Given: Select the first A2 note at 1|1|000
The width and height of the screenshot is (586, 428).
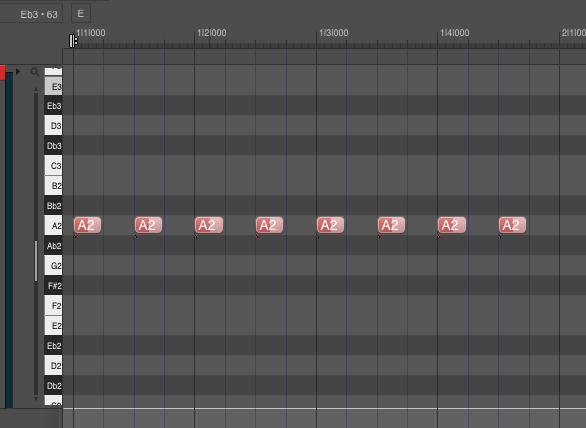Looking at the screenshot, I should click(87, 225).
